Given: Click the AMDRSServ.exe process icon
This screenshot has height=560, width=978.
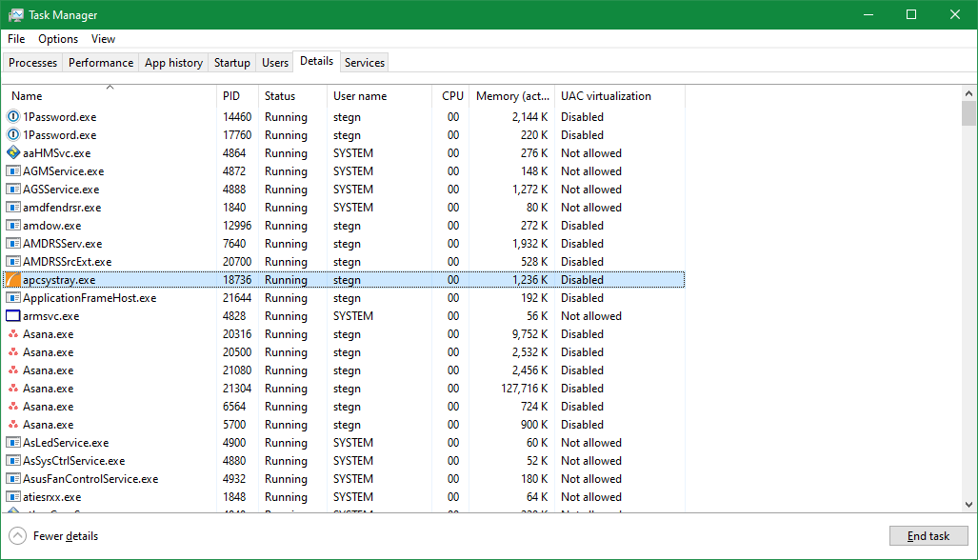Looking at the screenshot, I should click(11, 243).
